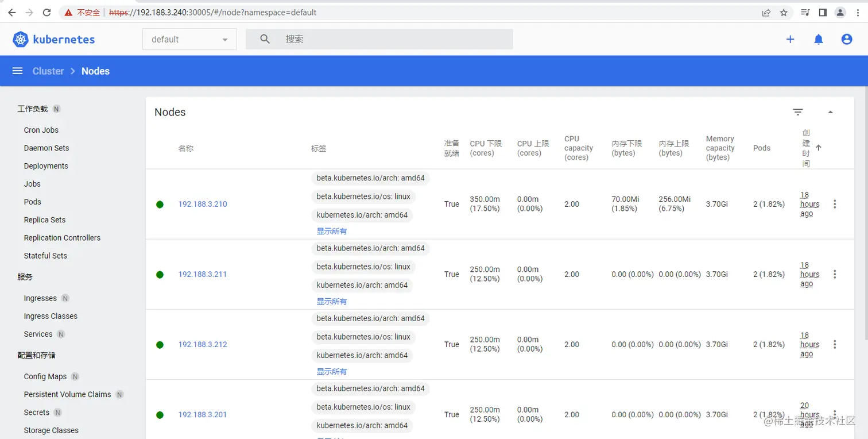Screen dimensions: 868x439
Task: Click the plus icon to create a resource
Action: pos(790,39)
